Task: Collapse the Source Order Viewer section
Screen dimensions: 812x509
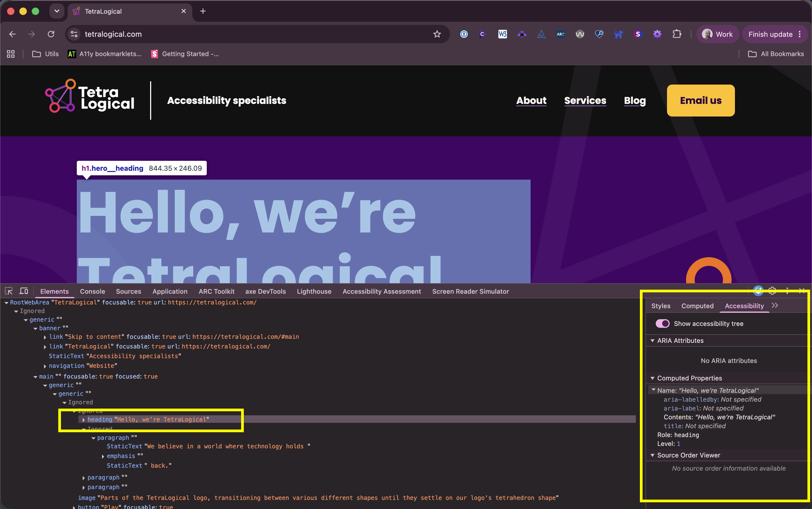Action: click(653, 456)
